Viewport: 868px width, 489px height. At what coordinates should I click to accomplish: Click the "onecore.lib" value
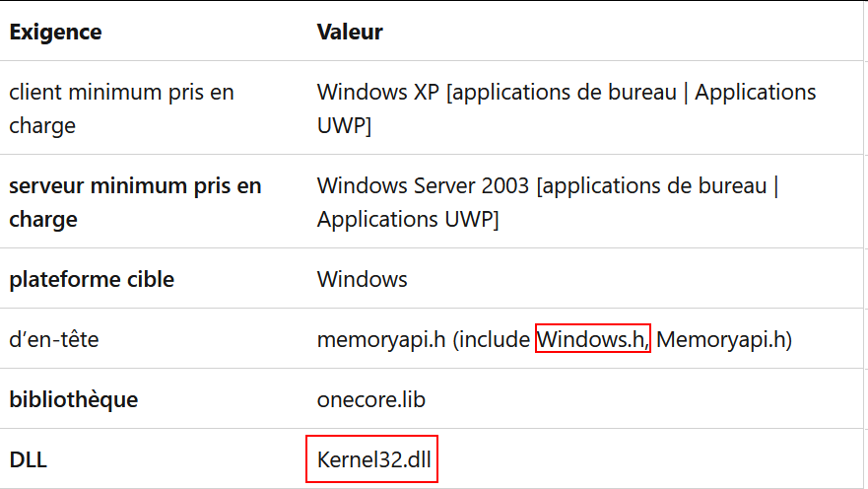(x=370, y=399)
